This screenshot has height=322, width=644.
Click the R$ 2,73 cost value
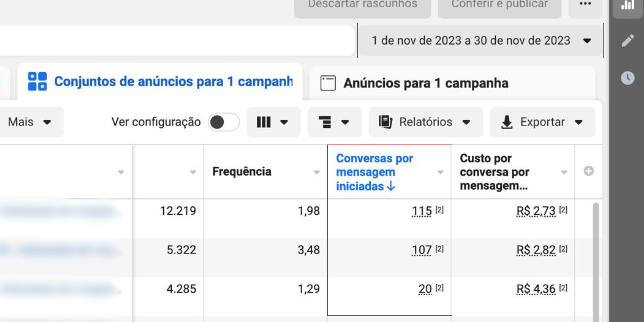[x=536, y=211]
